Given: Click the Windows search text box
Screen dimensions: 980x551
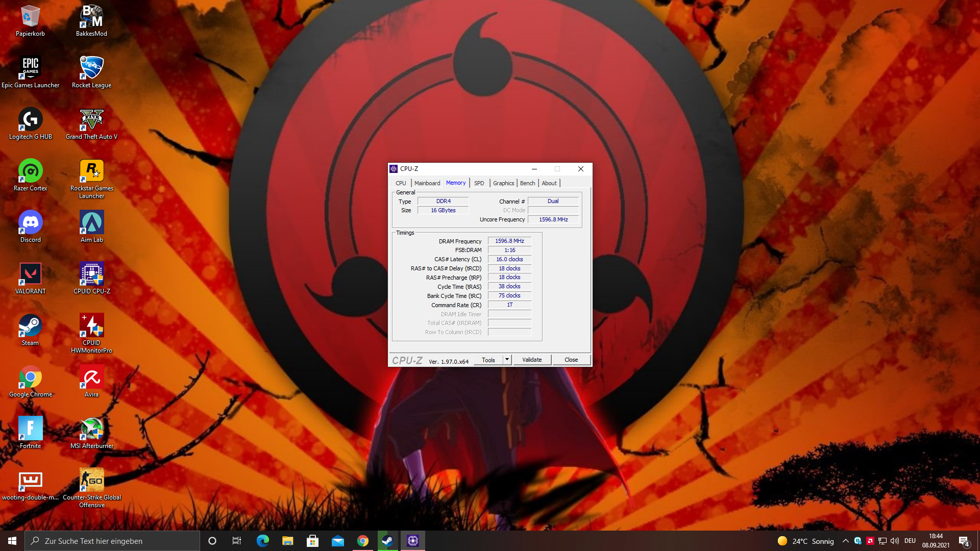Looking at the screenshot, I should point(112,541).
